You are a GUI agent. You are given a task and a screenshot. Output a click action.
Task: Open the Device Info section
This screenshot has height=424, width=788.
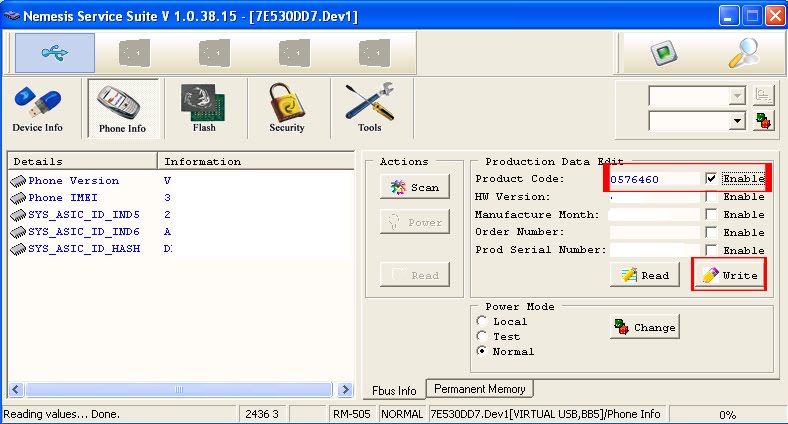[38, 109]
